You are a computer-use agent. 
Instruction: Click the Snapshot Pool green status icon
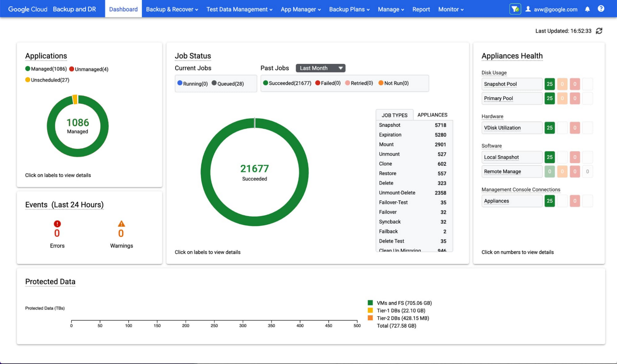549,84
